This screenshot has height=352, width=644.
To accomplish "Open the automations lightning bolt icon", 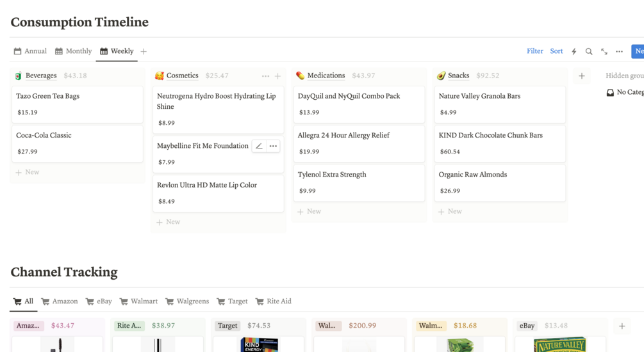I will coord(574,51).
